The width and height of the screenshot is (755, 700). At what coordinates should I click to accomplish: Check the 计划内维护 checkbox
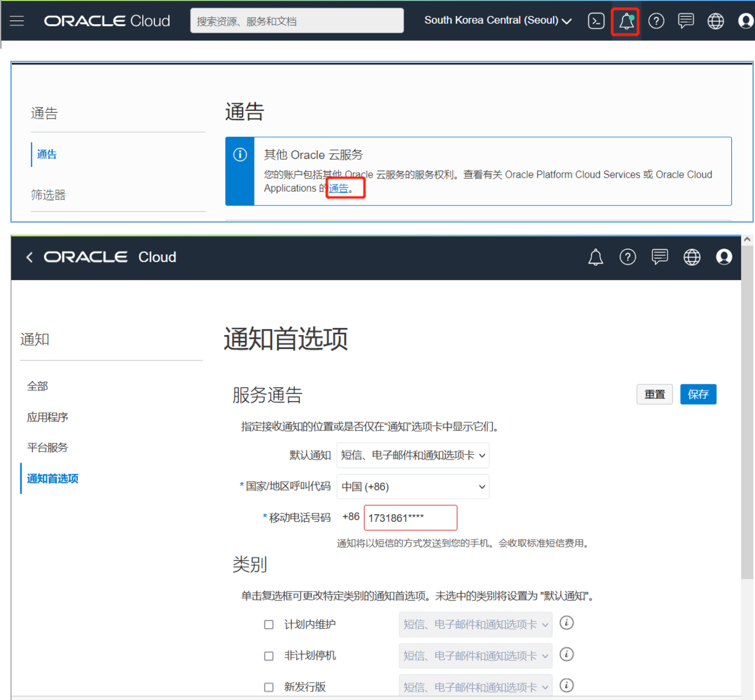point(269,625)
